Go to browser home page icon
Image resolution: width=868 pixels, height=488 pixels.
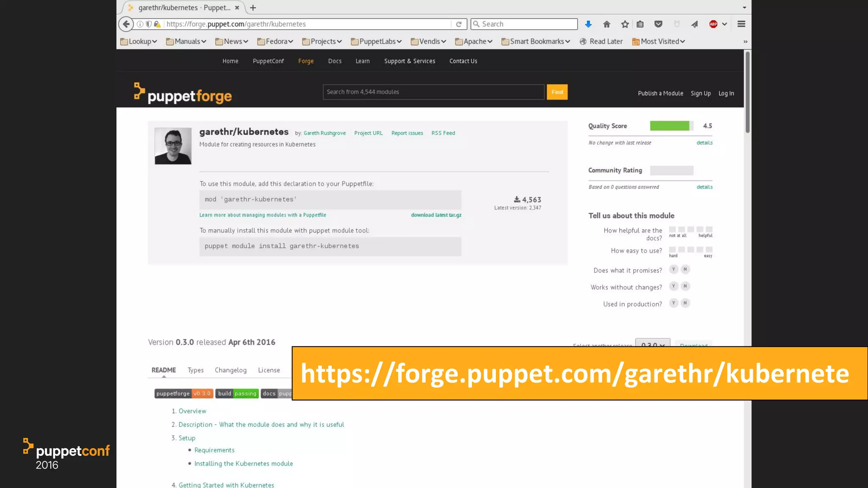tap(606, 24)
